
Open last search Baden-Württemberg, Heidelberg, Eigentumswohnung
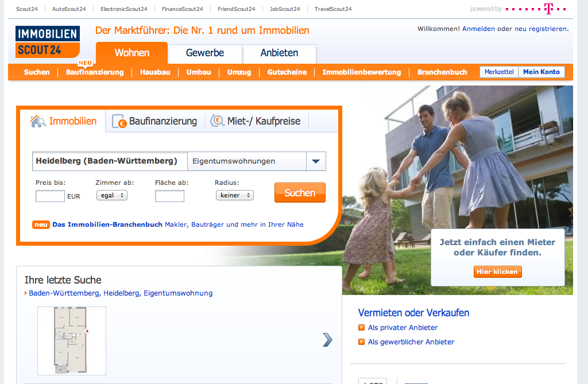click(121, 293)
